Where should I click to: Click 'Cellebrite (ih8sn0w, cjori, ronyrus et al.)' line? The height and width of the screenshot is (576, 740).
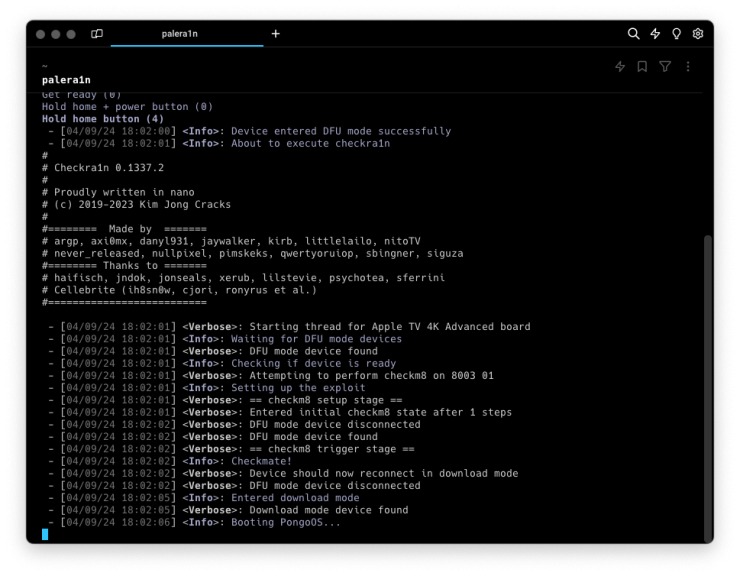185,290
